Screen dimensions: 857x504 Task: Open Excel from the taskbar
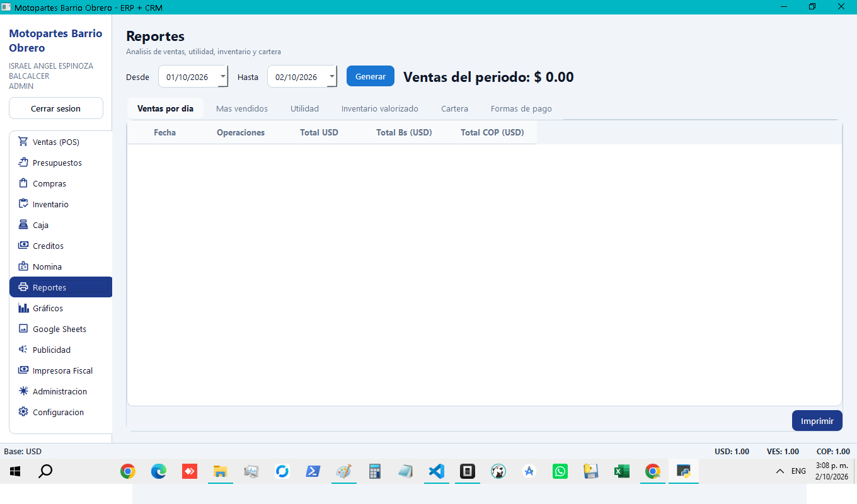pyautogui.click(x=622, y=471)
